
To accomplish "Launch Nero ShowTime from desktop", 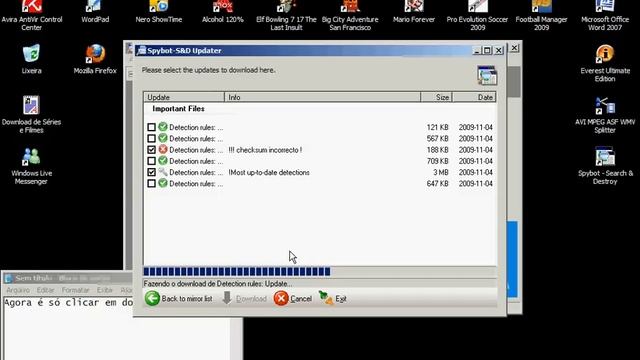I will (159, 12).
